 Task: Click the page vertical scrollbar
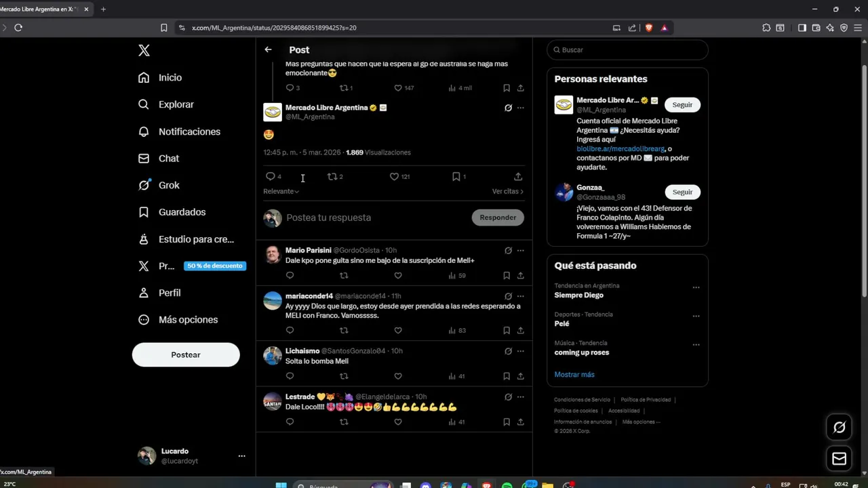(864, 180)
